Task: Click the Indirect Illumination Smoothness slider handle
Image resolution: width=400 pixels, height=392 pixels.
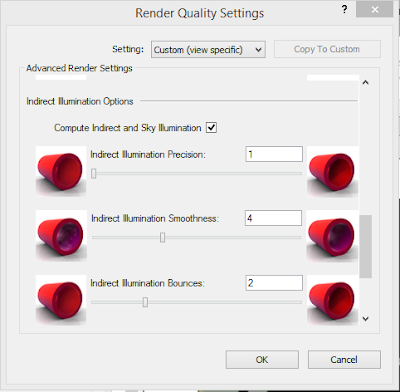Action: click(162, 238)
